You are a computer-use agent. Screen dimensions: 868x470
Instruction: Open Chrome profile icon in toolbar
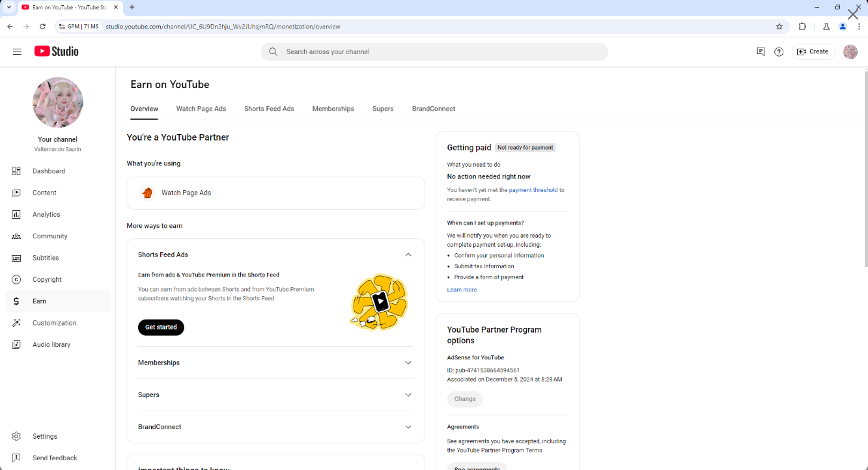[x=843, y=27]
